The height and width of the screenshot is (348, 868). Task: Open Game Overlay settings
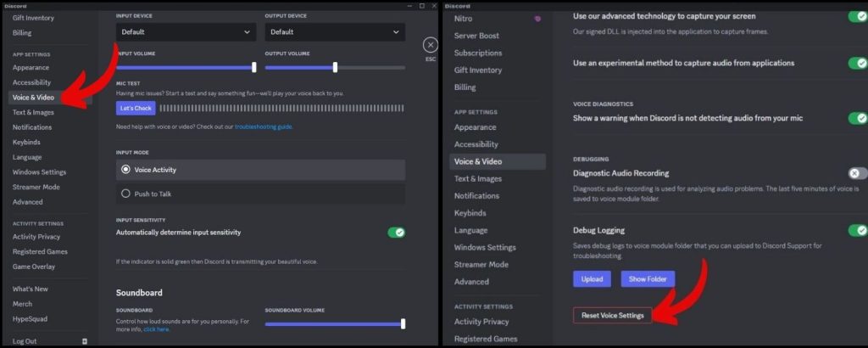pyautogui.click(x=34, y=267)
